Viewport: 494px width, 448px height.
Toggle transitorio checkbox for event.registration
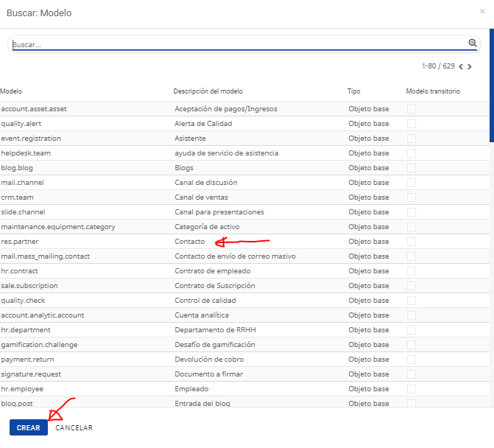pyautogui.click(x=411, y=139)
